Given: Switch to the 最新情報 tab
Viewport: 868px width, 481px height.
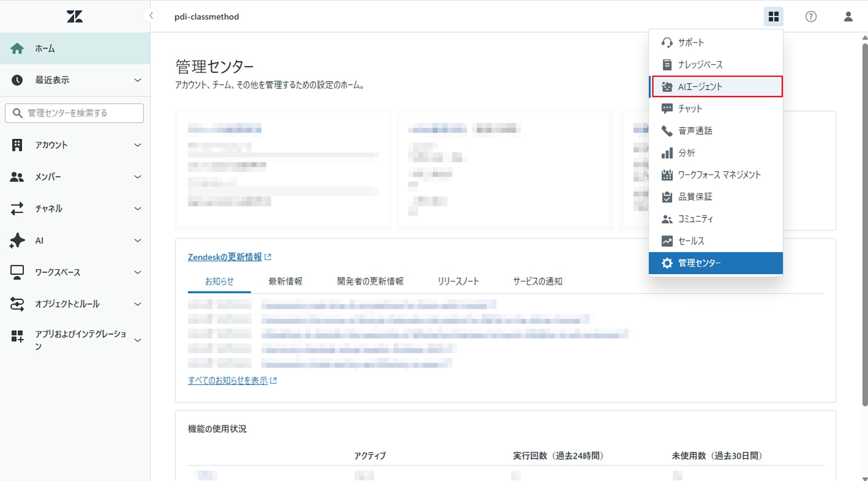Looking at the screenshot, I should (x=285, y=281).
